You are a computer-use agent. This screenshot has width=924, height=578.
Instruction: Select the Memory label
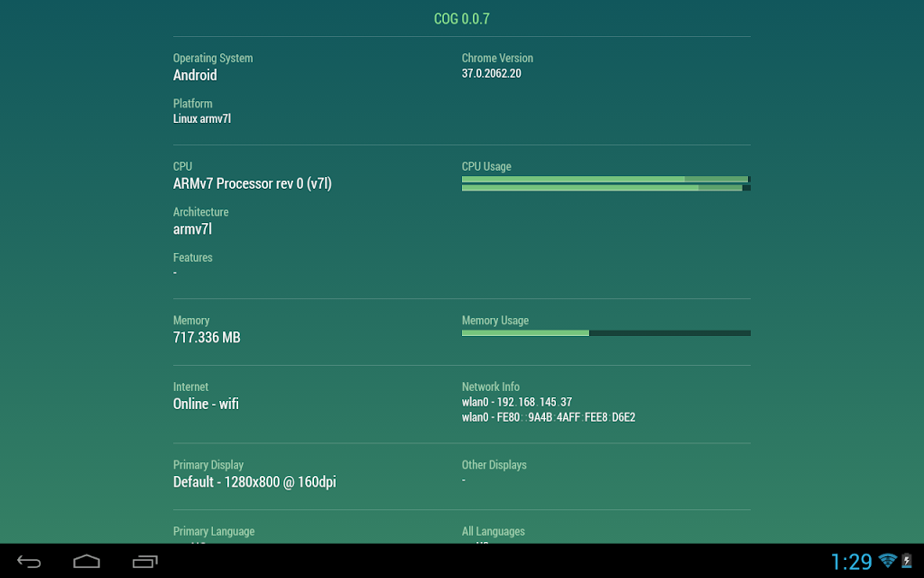click(191, 321)
